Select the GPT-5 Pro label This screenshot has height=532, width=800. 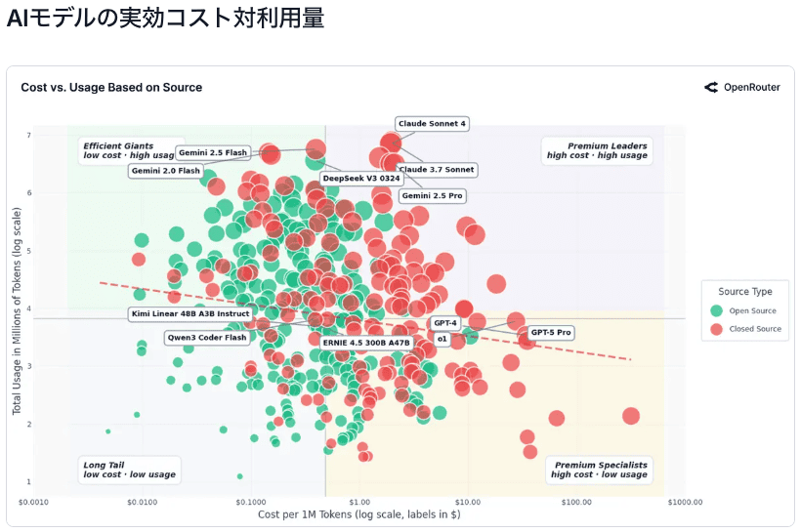(550, 333)
